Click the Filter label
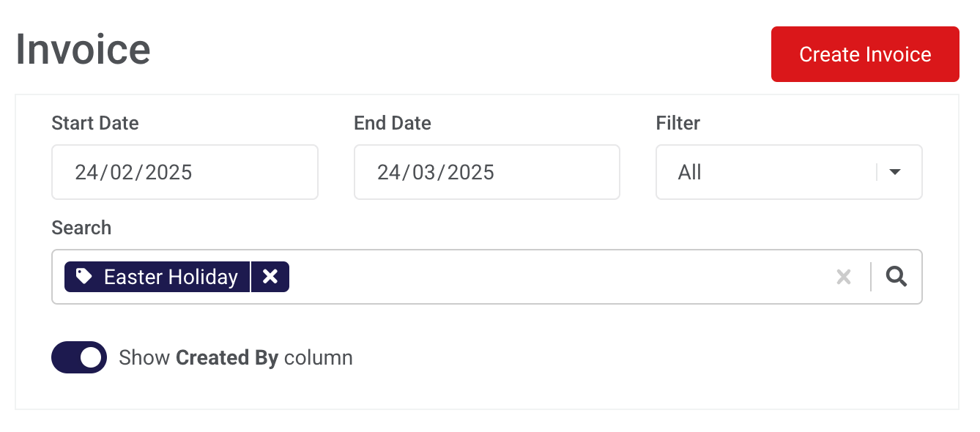980x432 pixels. (678, 123)
